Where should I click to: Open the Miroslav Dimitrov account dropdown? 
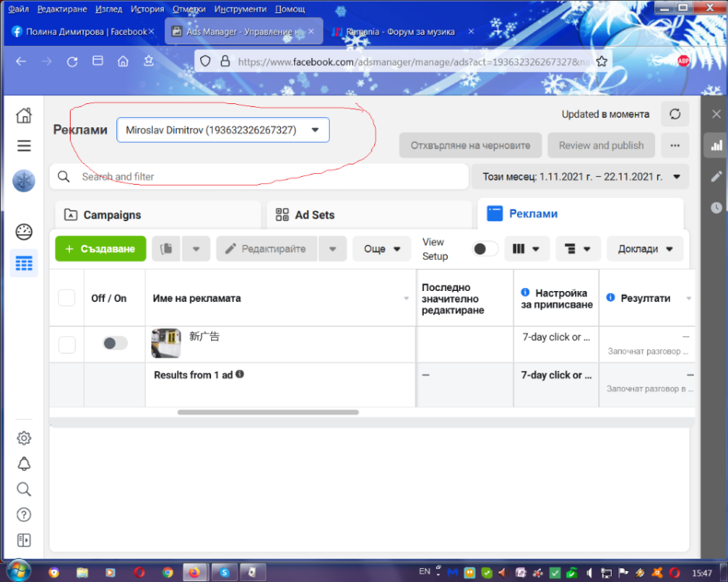[223, 130]
